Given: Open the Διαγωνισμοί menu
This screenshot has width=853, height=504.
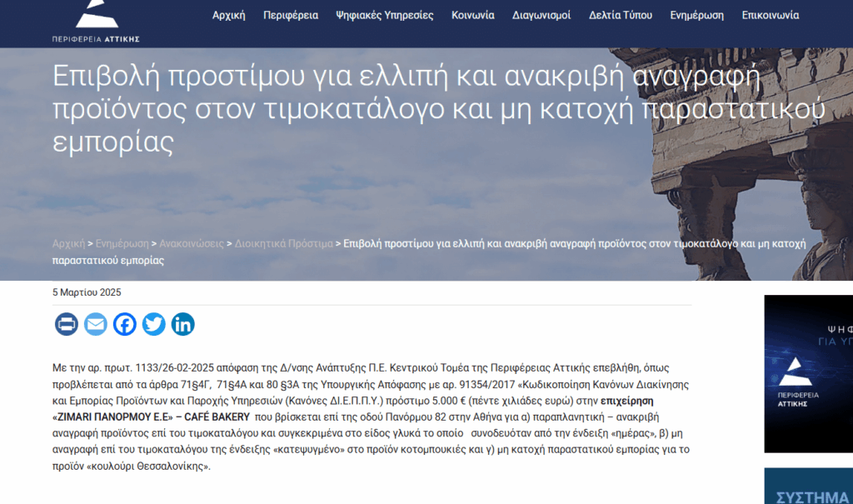Looking at the screenshot, I should click(541, 15).
